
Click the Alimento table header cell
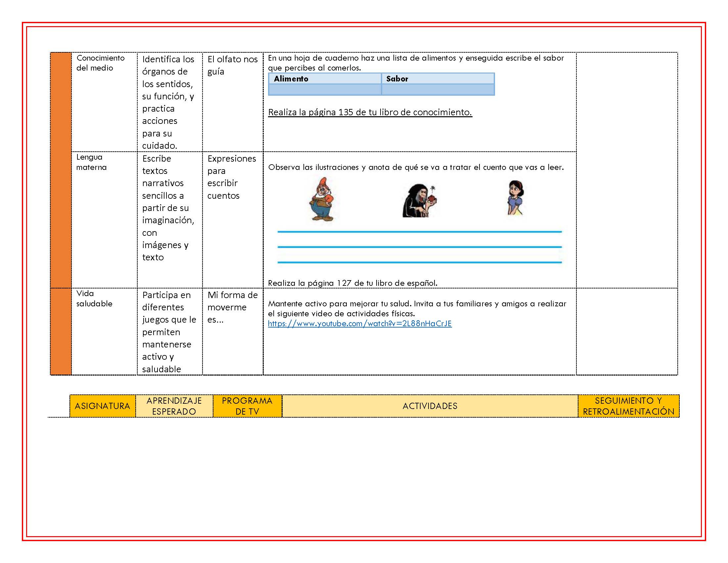(325, 79)
